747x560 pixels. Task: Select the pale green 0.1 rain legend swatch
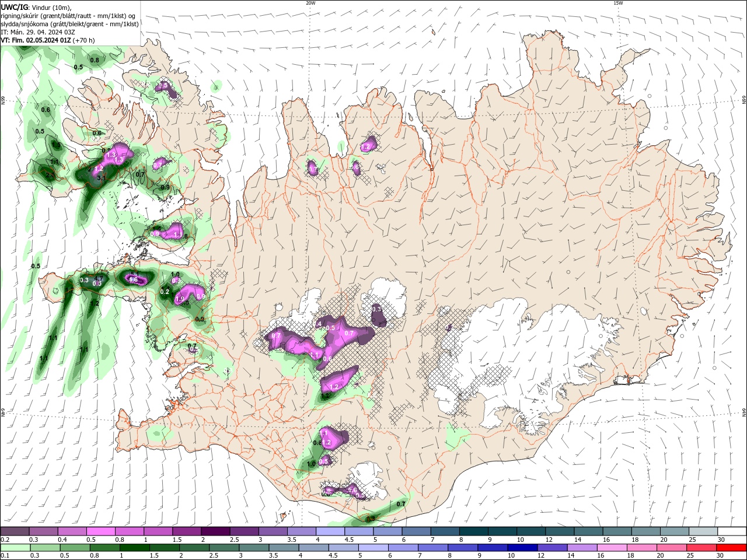tap(15, 548)
